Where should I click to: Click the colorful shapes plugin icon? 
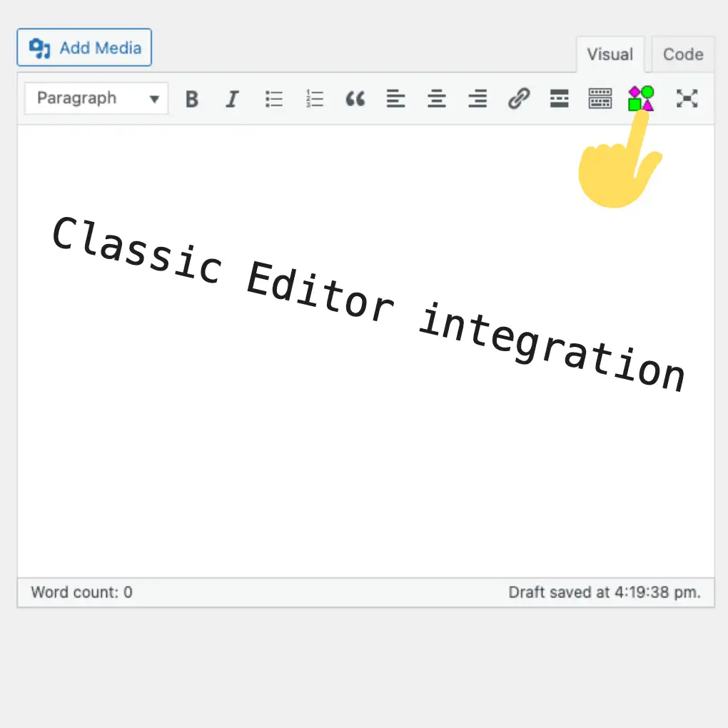[641, 98]
